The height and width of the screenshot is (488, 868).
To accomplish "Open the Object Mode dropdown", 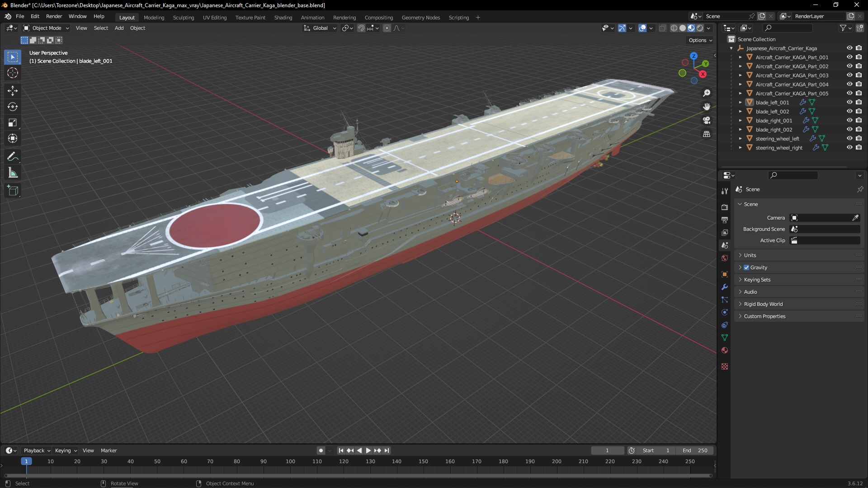I will coord(46,28).
